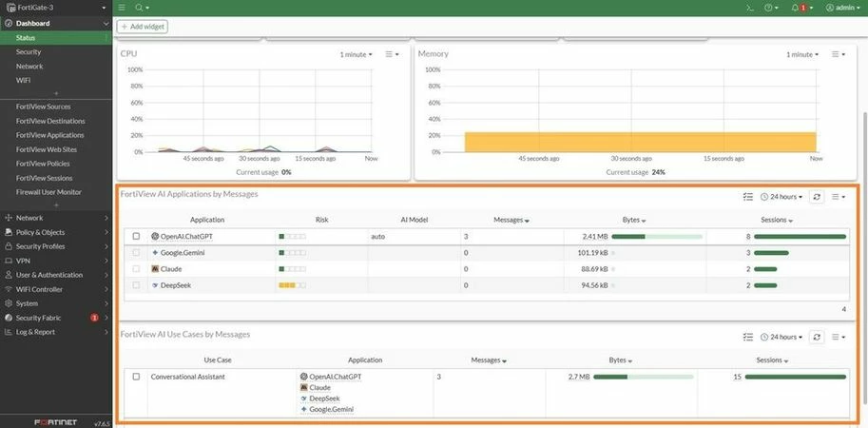Sort AI Applications table by Messages column
The image size is (868, 428).
[x=511, y=220]
